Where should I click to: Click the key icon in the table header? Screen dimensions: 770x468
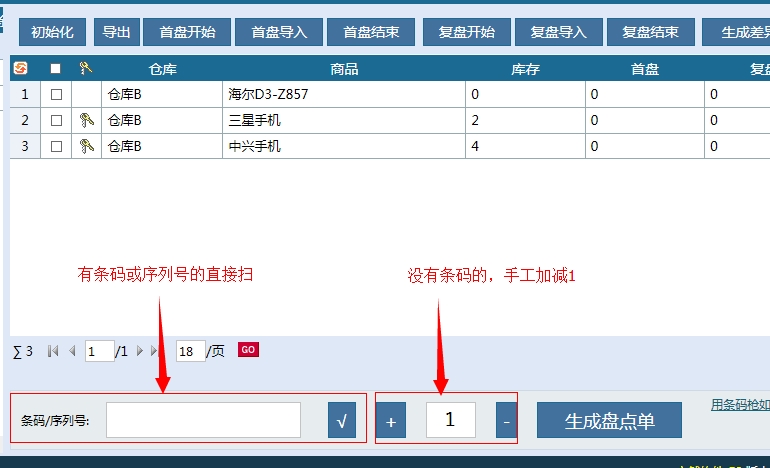tap(85, 68)
